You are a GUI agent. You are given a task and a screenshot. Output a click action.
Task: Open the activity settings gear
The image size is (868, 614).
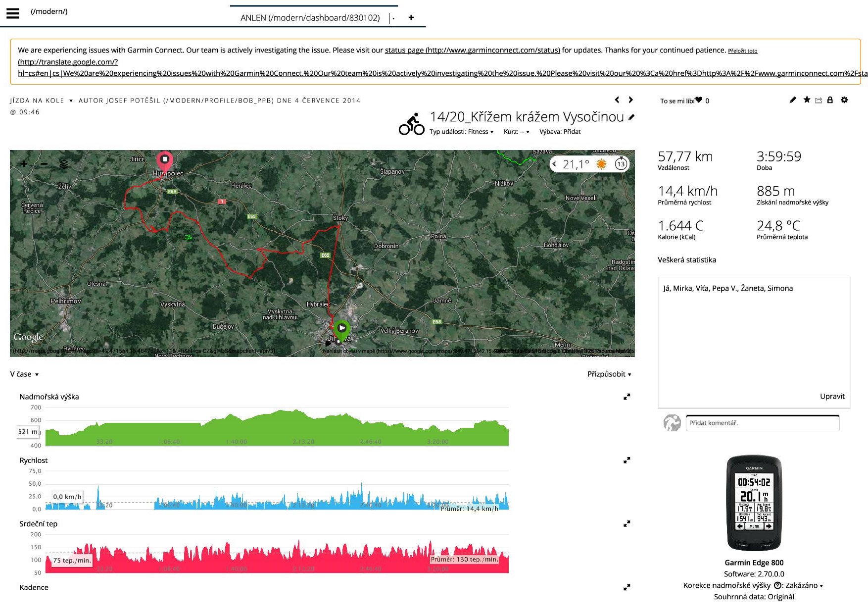click(844, 100)
